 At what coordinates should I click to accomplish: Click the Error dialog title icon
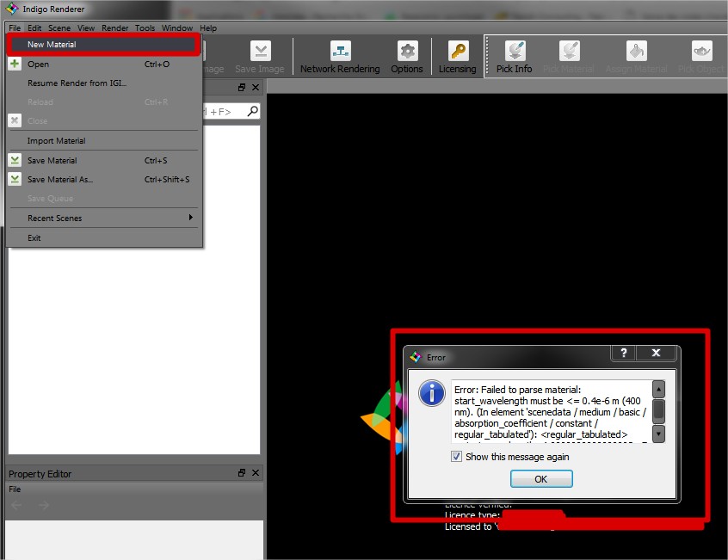(415, 357)
